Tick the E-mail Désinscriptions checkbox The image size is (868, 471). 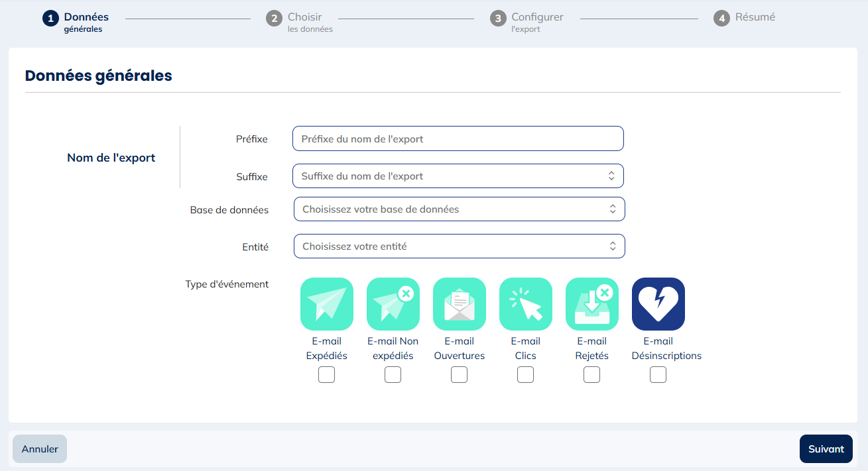click(x=658, y=375)
